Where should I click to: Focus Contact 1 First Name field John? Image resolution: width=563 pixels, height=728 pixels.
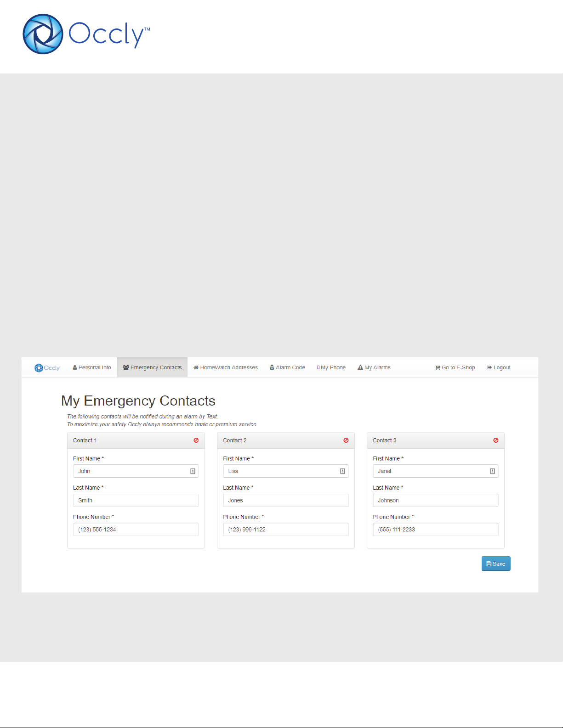pos(136,471)
